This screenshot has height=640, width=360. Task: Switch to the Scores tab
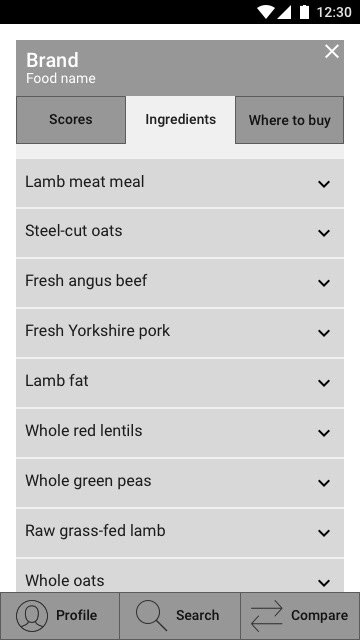point(71,120)
